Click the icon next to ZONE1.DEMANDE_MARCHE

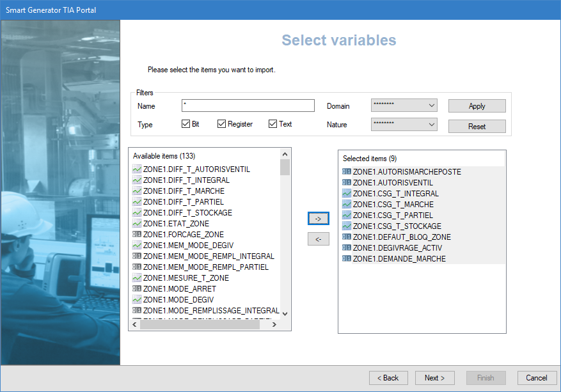[347, 259]
